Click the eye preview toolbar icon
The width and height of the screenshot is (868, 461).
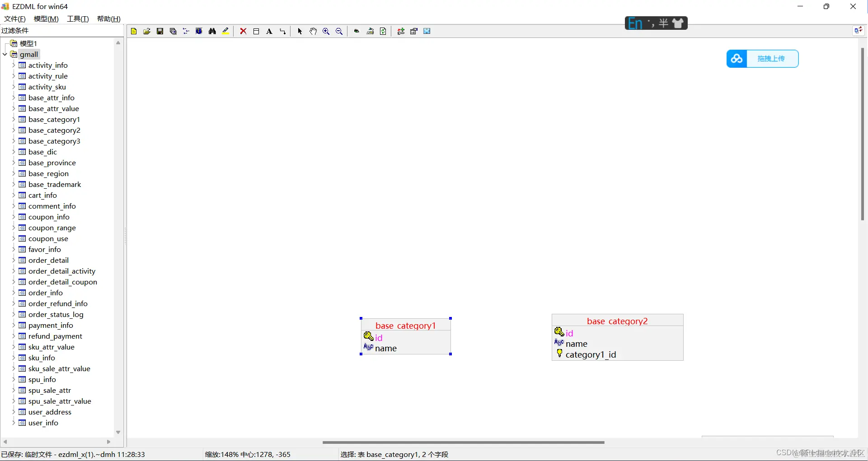click(357, 31)
